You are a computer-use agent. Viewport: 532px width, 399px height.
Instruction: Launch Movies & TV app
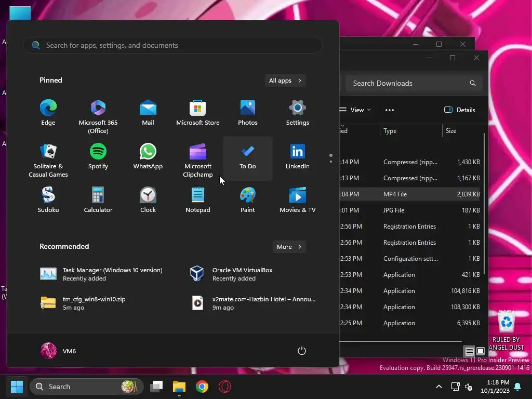(298, 200)
